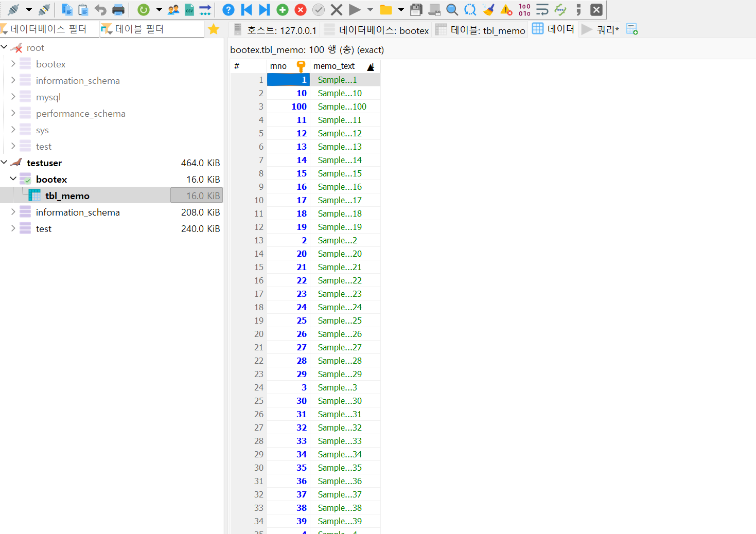Click the Replace circular arrows icon
The height and width of the screenshot is (534, 756).
click(x=470, y=9)
